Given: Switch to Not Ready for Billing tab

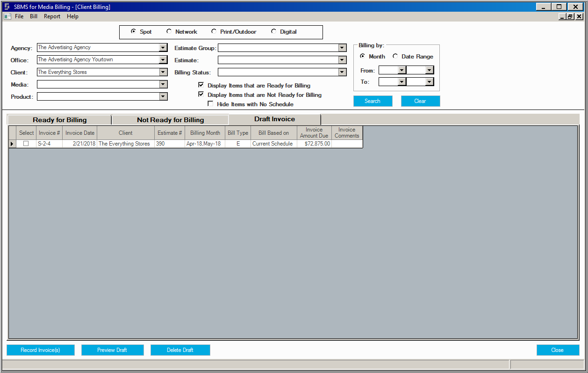Looking at the screenshot, I should 170,120.
